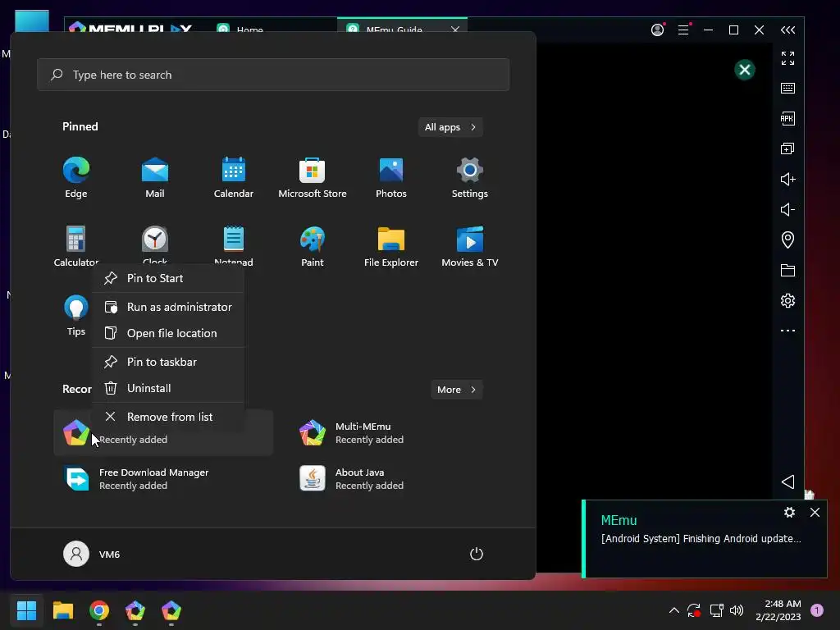Open the Clock app
840x630 pixels.
155,244
